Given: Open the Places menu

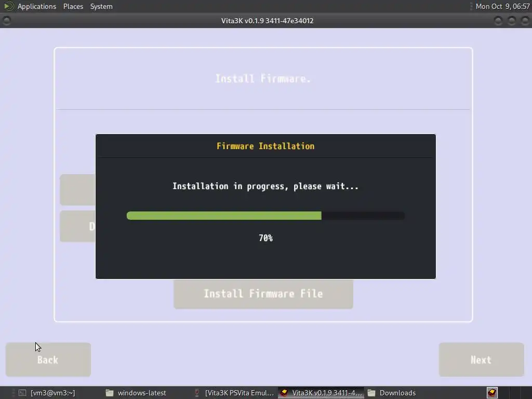Looking at the screenshot, I should pos(73,6).
